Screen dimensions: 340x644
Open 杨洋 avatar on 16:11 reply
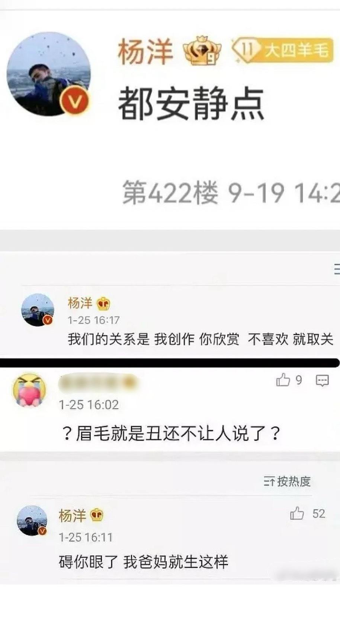tap(32, 520)
